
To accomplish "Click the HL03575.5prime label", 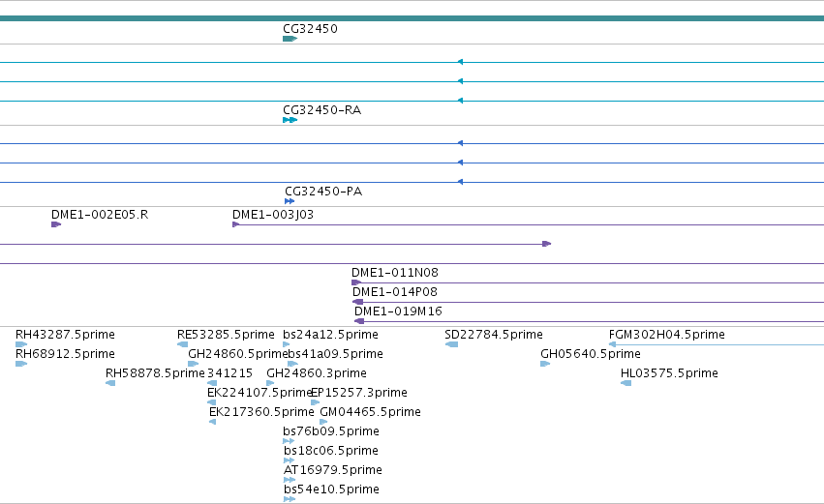I will tap(669, 373).
